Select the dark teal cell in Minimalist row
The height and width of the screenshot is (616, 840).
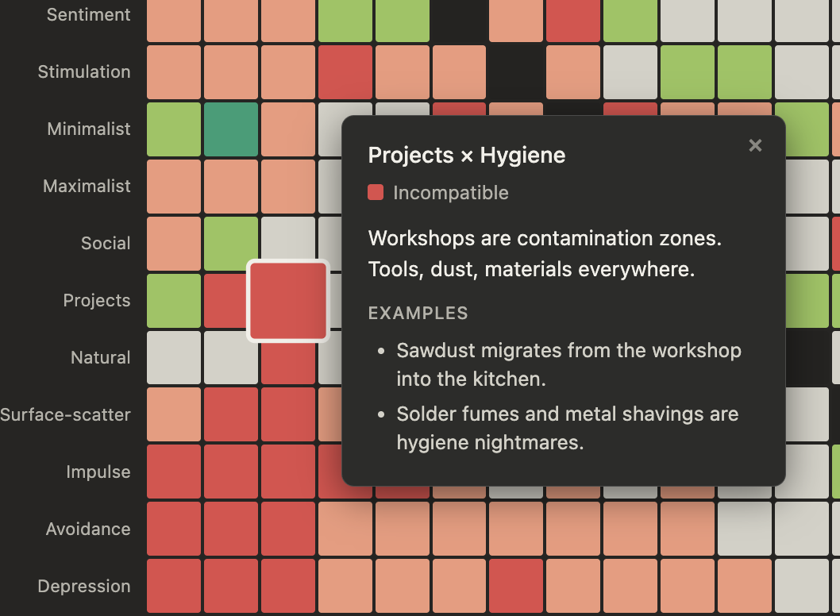[x=231, y=129]
